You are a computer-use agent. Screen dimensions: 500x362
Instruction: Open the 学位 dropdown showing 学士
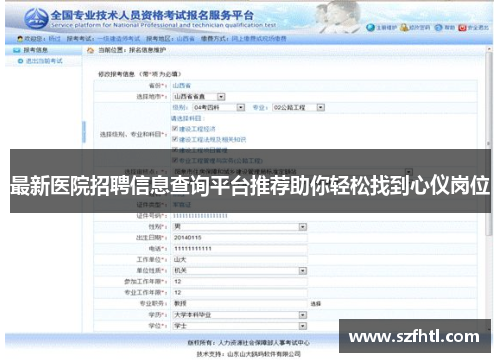pyautogui.click(x=240, y=326)
